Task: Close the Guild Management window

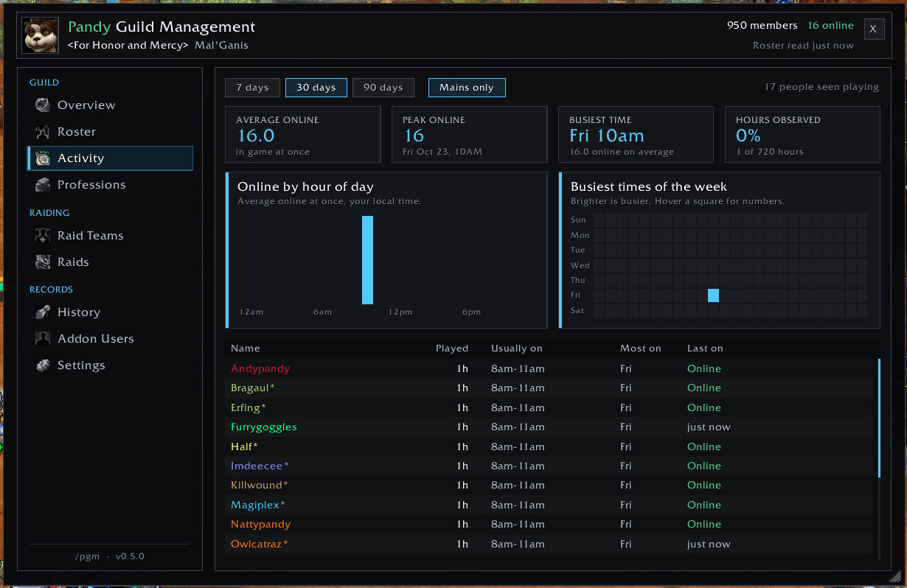Action: (x=874, y=29)
